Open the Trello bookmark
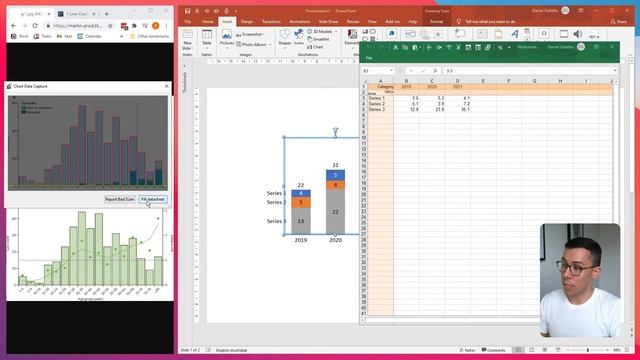 coord(42,36)
